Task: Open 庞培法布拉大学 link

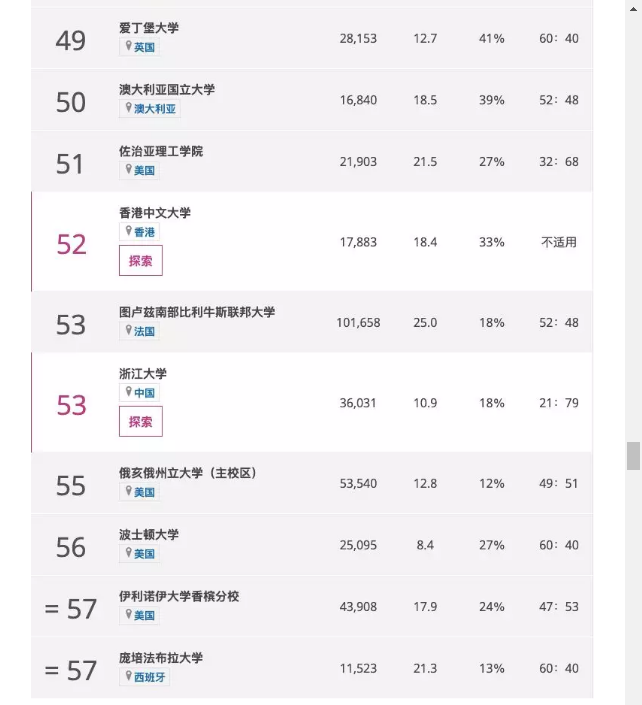Action: click(x=161, y=658)
